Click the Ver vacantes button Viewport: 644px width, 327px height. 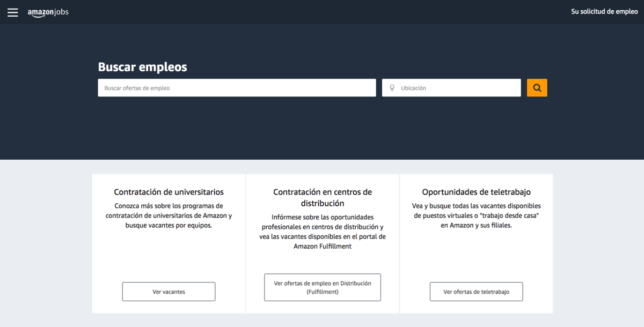pos(169,292)
